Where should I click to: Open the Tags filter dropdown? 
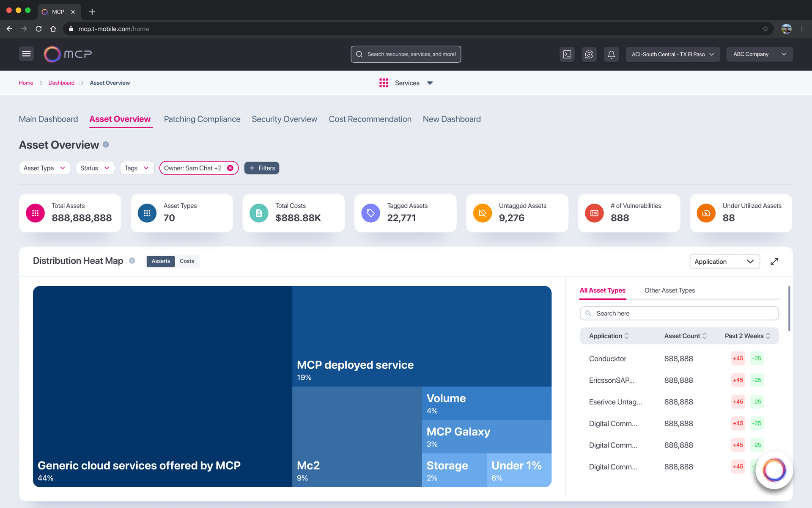137,168
